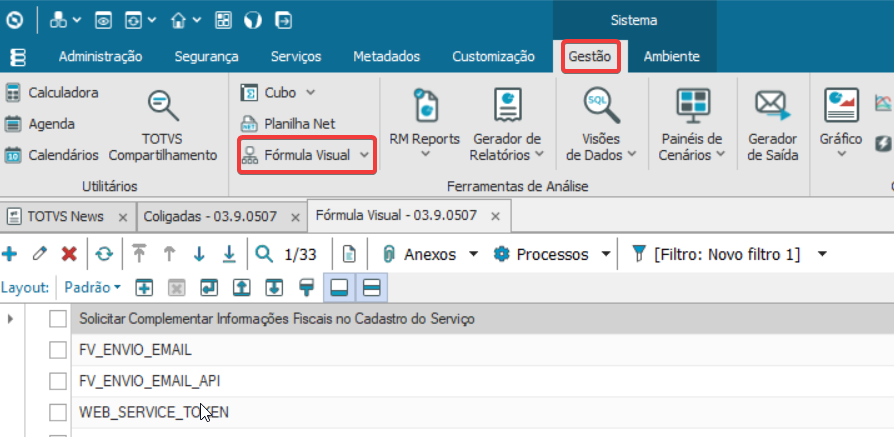Expand the Fórmula Visual dropdown arrow
Viewport: 894px width, 437px height.
[x=364, y=155]
